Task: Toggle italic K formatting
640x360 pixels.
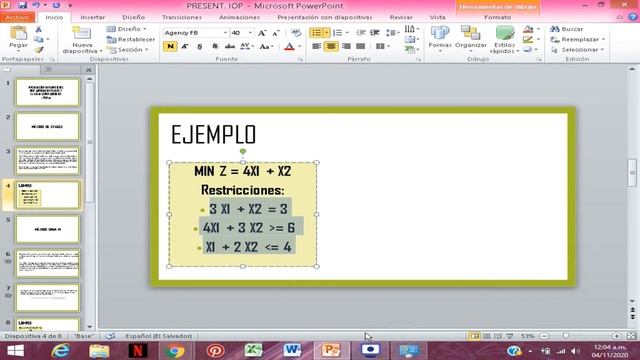Action: tap(184, 47)
